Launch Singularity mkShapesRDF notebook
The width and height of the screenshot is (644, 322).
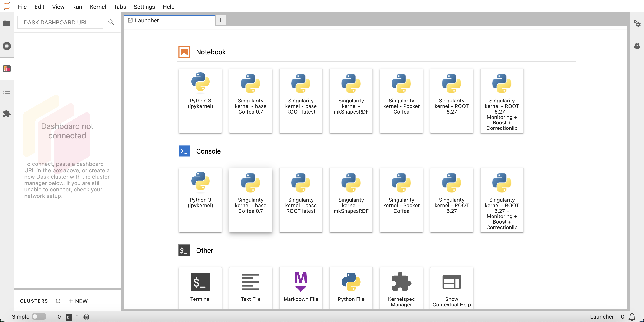[x=351, y=101]
